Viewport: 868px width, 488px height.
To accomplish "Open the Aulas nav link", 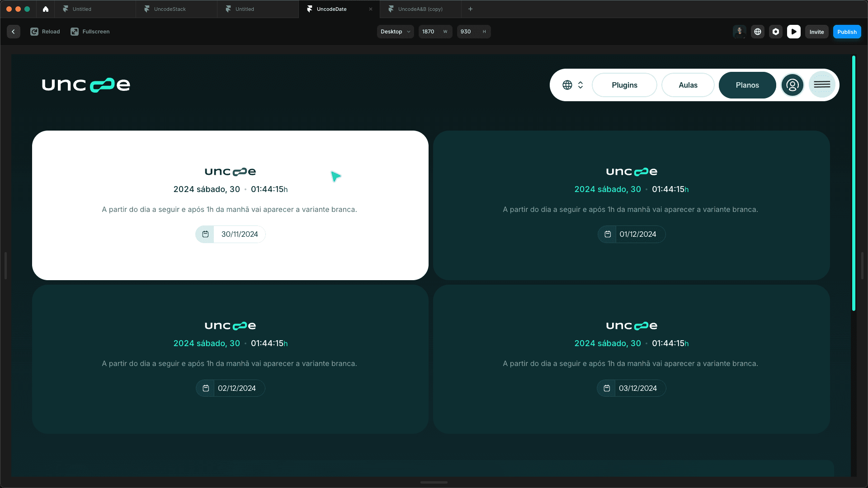I will 688,85.
